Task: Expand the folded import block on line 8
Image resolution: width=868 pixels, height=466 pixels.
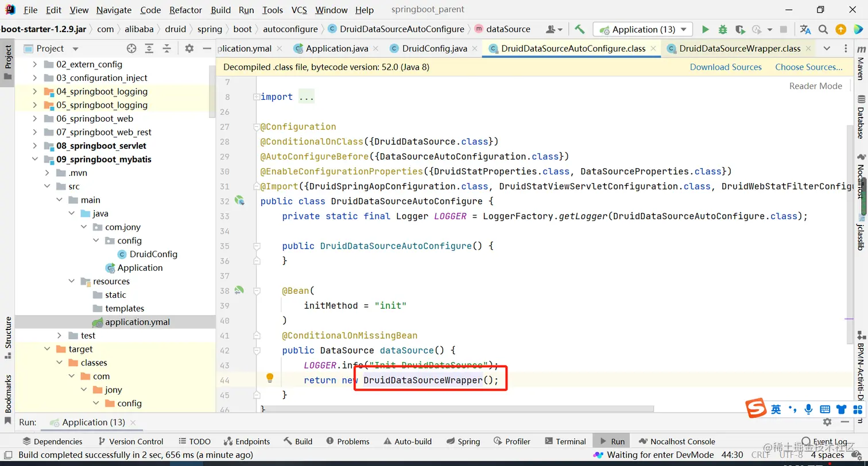Action: point(257,97)
